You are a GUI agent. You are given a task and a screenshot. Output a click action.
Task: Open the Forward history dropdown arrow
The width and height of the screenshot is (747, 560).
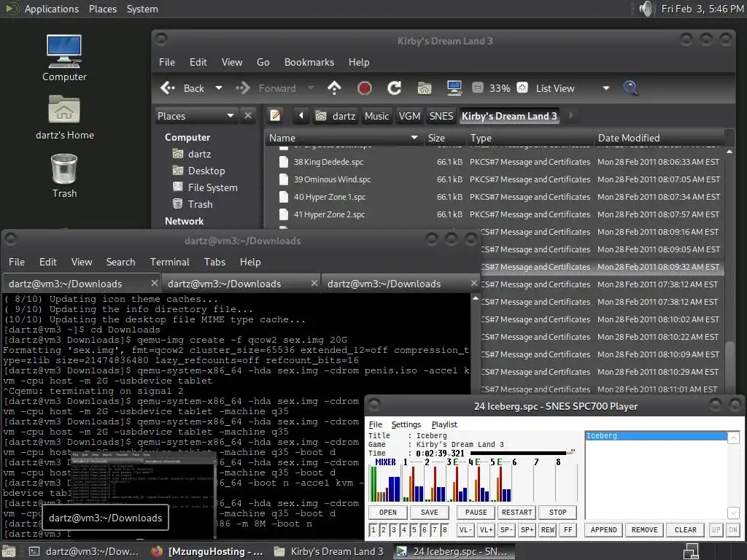pyautogui.click(x=311, y=88)
